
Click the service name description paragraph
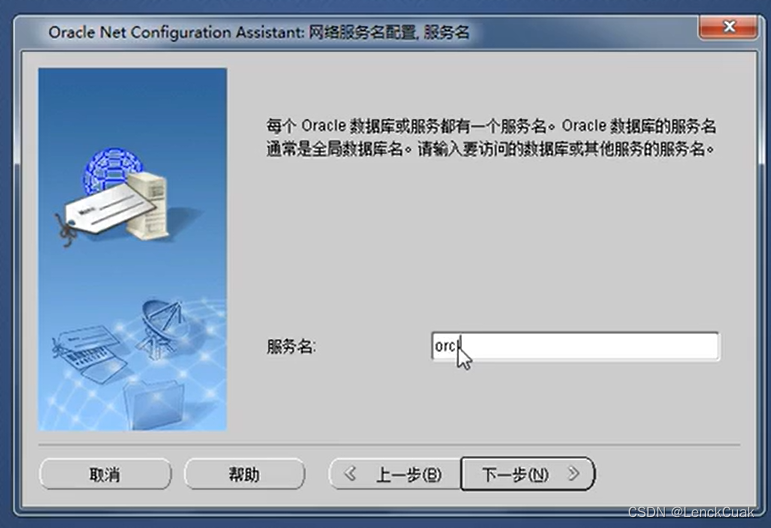tap(491, 137)
